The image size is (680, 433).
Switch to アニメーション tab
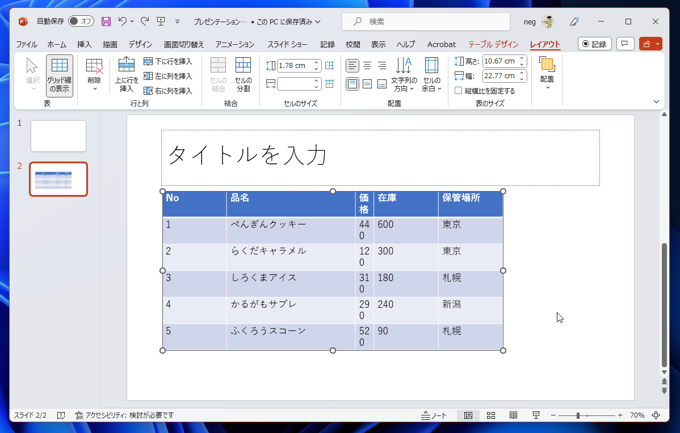click(x=235, y=44)
